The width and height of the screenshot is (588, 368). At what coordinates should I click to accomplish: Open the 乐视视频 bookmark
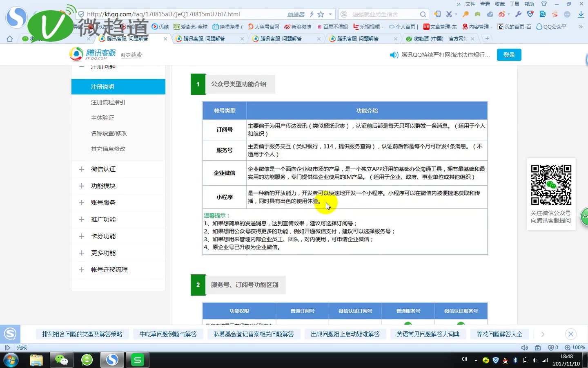click(x=368, y=27)
